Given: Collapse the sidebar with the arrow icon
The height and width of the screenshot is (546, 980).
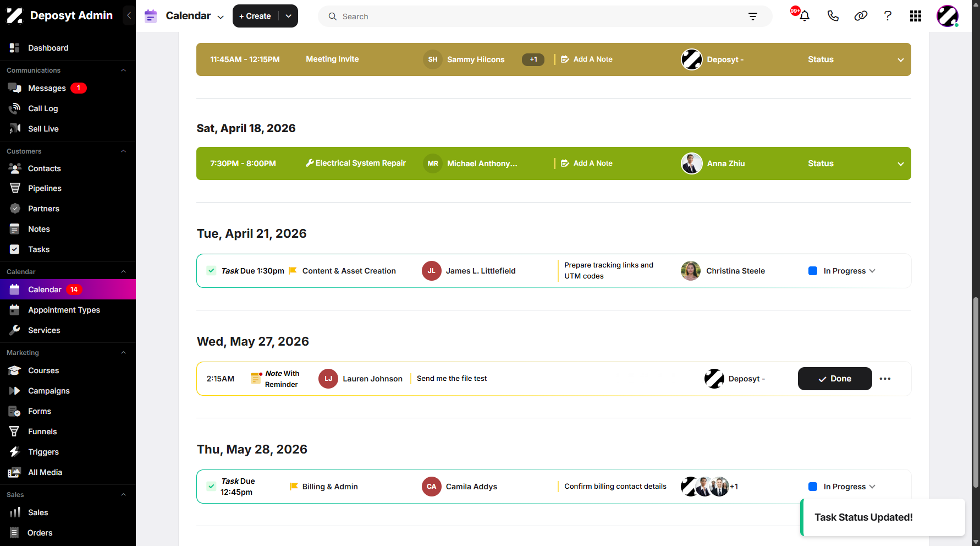Looking at the screenshot, I should click(129, 15).
